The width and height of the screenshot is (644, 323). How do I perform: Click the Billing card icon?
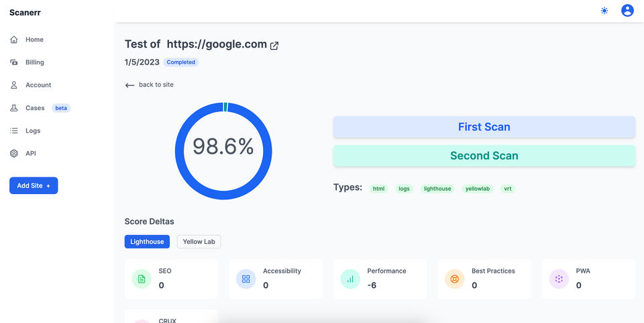click(14, 62)
